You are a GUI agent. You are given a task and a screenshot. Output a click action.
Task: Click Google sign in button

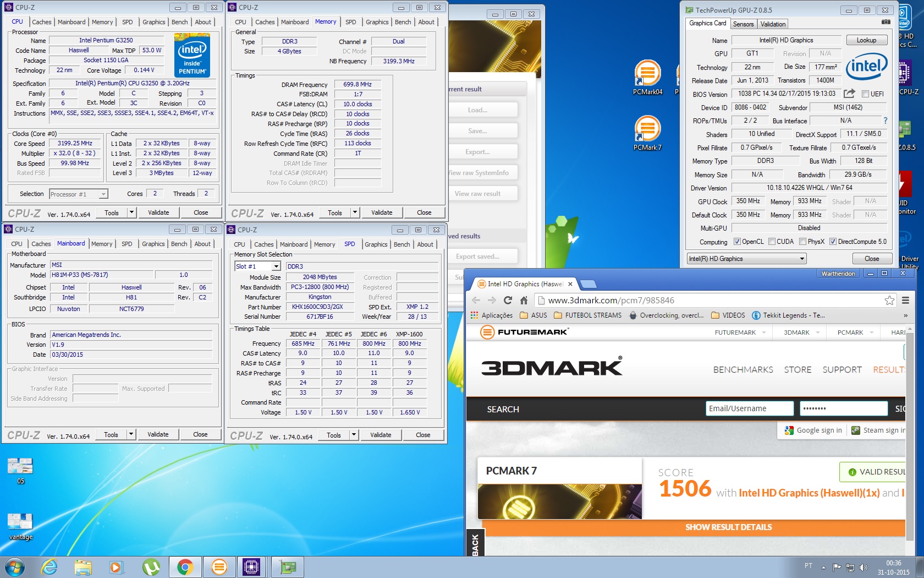click(813, 430)
